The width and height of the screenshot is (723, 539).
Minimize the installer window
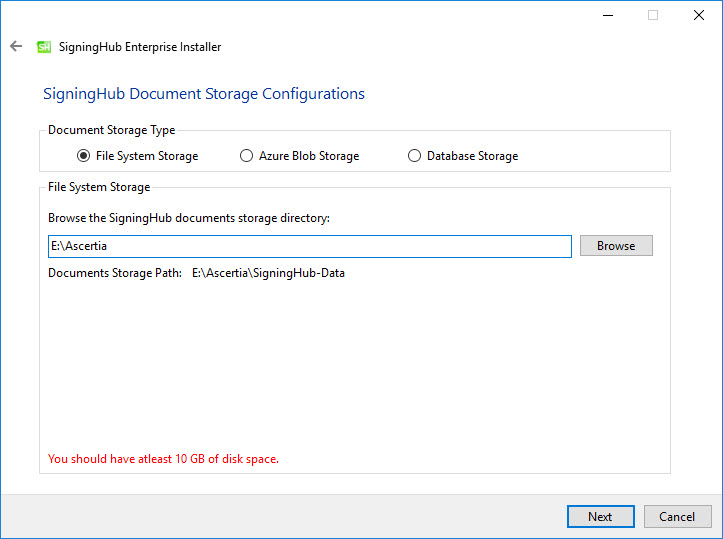[608, 15]
